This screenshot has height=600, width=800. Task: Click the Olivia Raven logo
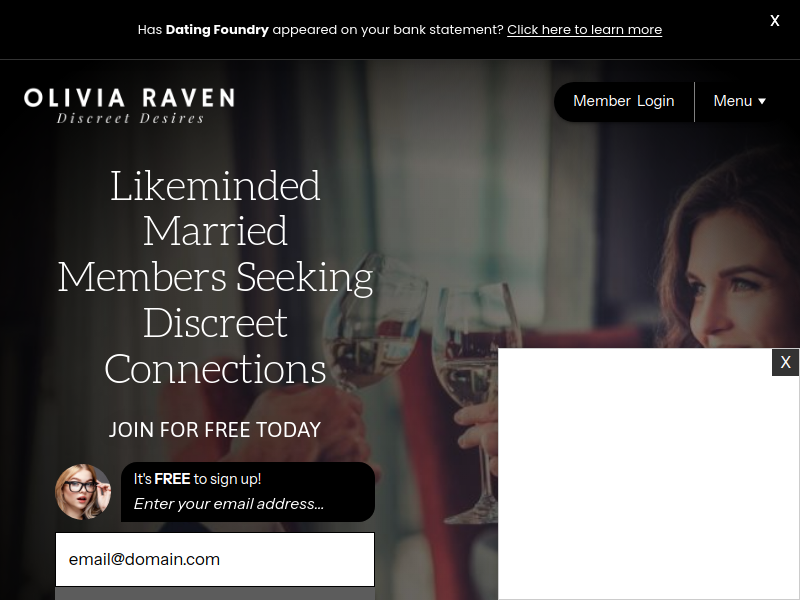(130, 106)
